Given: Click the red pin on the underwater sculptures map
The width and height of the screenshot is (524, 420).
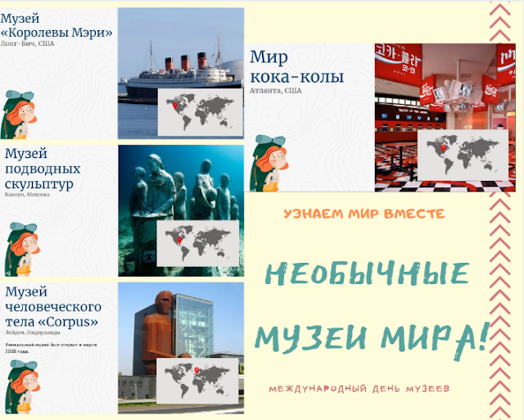Looking at the screenshot, I should click(x=179, y=240).
